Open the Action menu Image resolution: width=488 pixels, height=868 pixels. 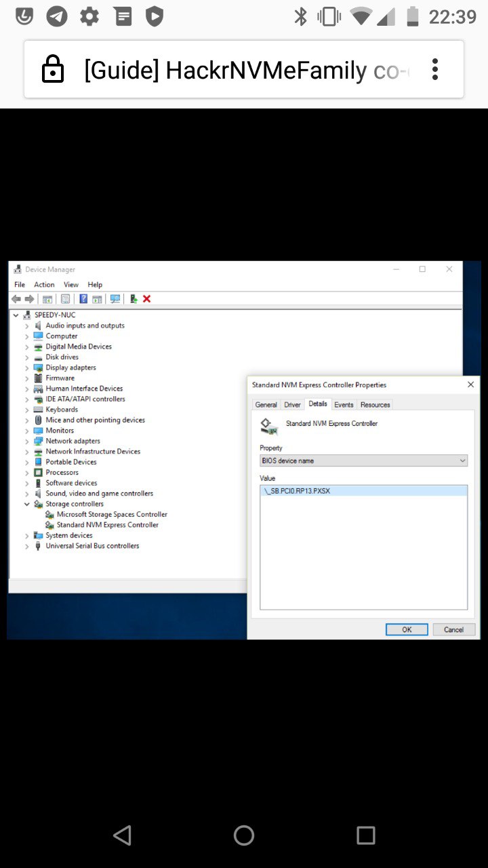[x=44, y=285]
